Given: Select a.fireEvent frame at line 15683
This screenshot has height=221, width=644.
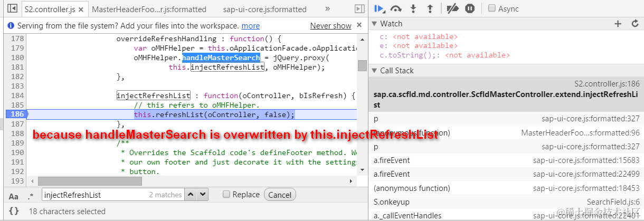Looking at the screenshot, I should tap(506, 160).
